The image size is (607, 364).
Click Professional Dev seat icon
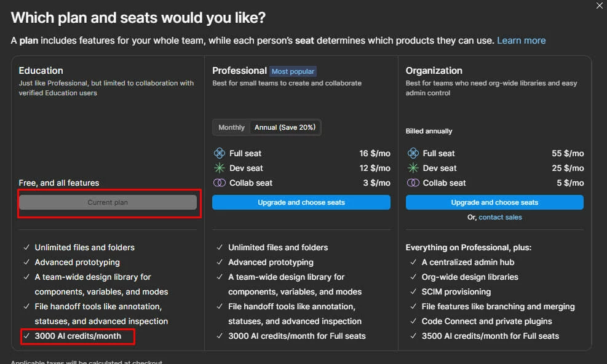pyautogui.click(x=220, y=168)
